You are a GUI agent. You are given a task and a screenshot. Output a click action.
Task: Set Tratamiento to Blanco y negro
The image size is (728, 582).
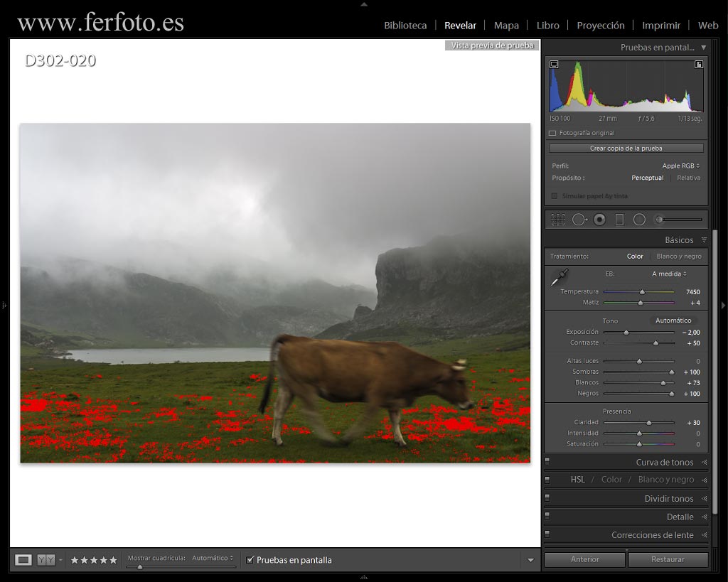click(679, 257)
